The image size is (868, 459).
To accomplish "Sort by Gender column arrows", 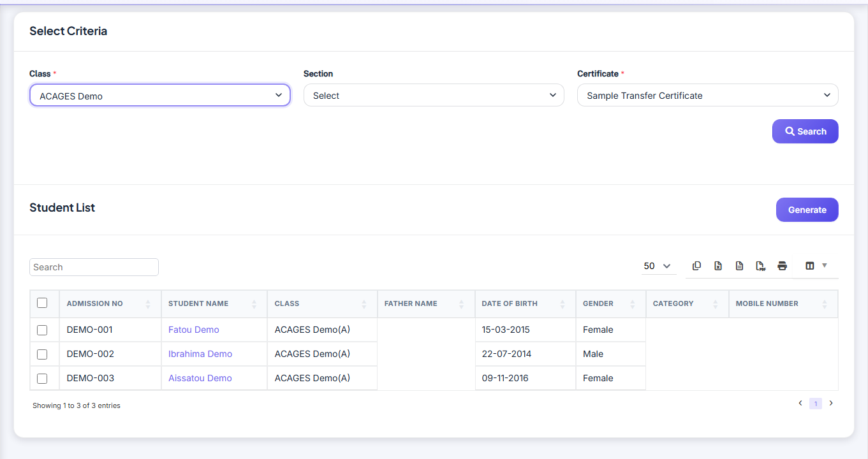I will 633,304.
